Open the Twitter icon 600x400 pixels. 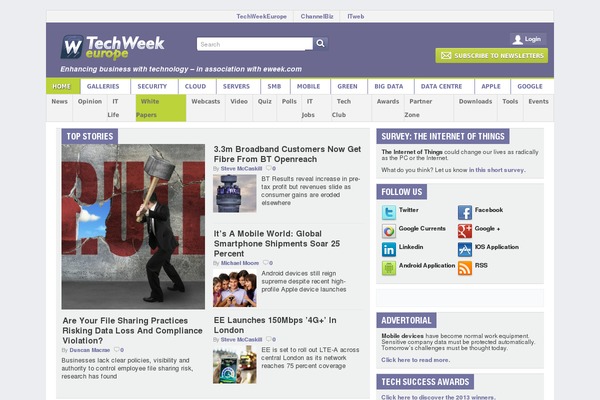point(389,212)
